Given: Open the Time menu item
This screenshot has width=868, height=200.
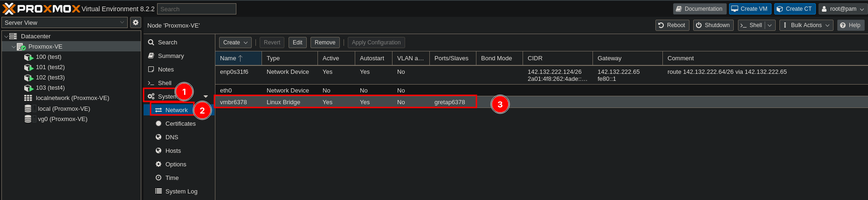Looking at the screenshot, I should pos(179,178).
